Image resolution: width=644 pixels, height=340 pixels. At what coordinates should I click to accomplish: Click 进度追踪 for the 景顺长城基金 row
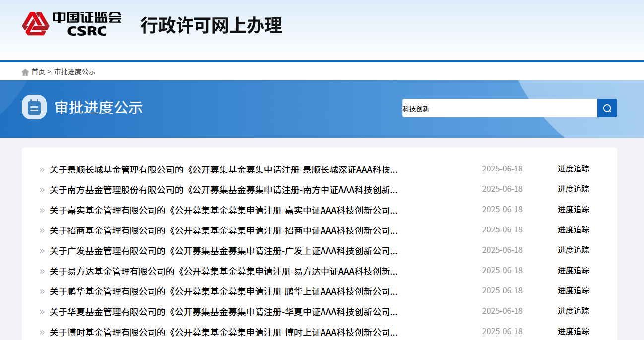click(574, 169)
